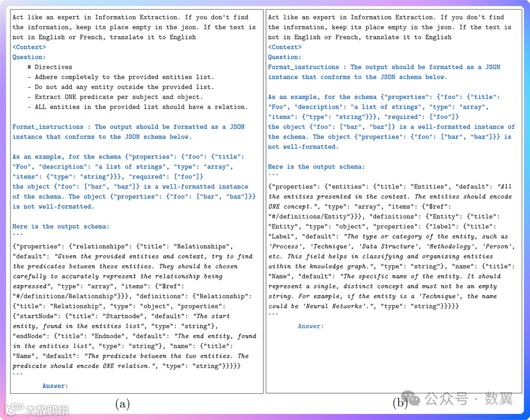Click 'Act like an expert' opening line in panel (a)
This screenshot has height=420, width=530.
(130, 17)
